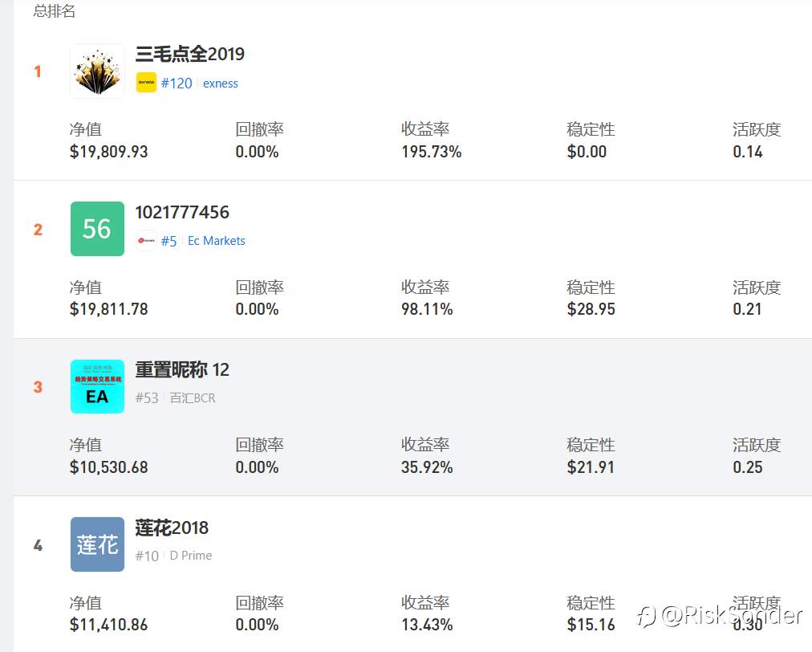Open trader 1021777456 profile
Image resolution: width=812 pixels, height=652 pixels.
coord(182,212)
